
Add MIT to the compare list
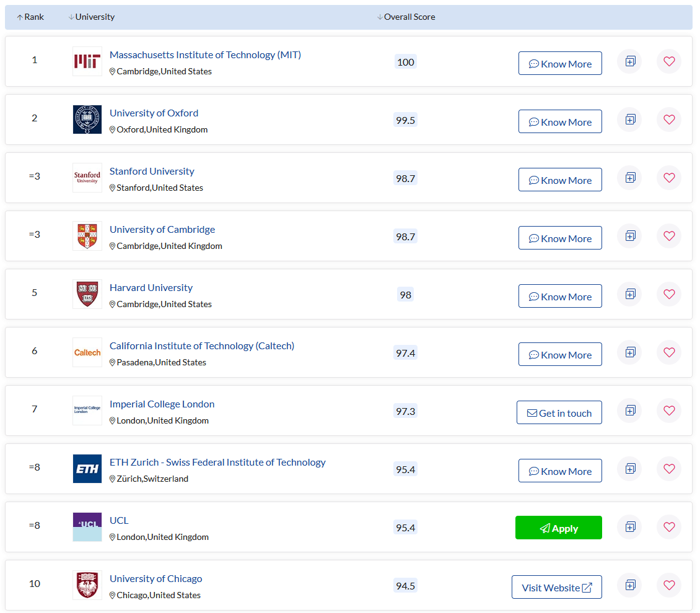[630, 61]
